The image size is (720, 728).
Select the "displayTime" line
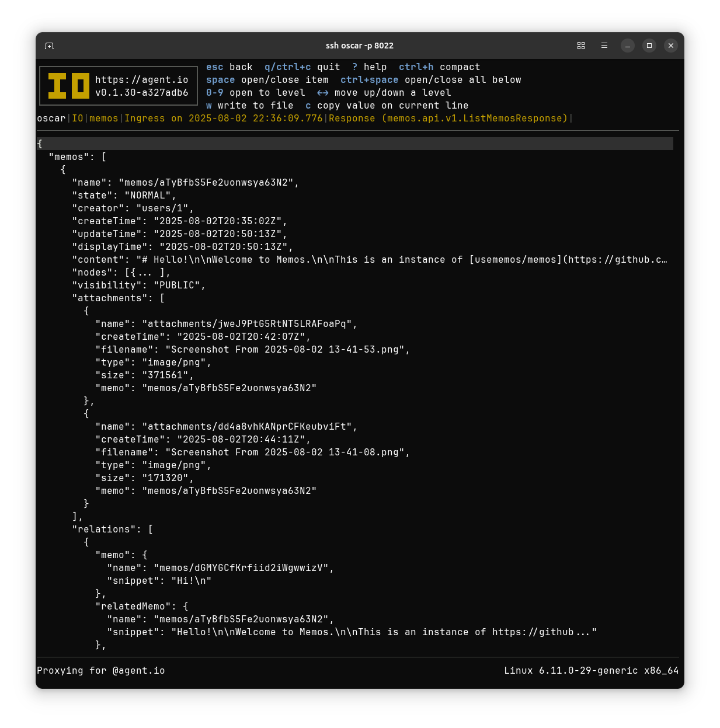click(183, 247)
